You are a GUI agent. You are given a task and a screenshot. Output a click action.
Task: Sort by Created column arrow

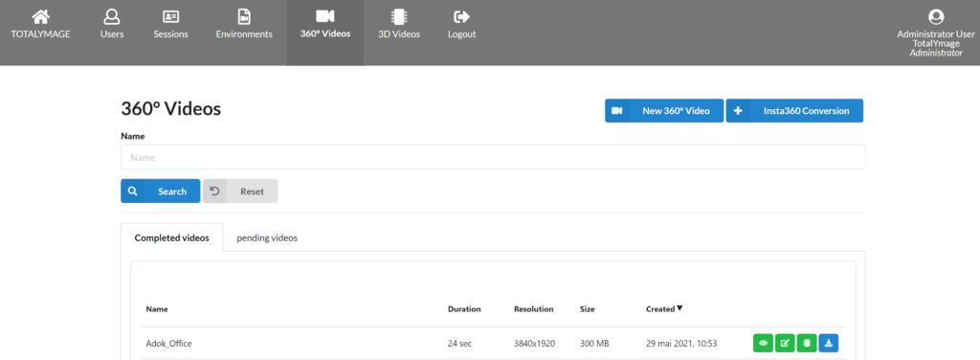(x=679, y=308)
